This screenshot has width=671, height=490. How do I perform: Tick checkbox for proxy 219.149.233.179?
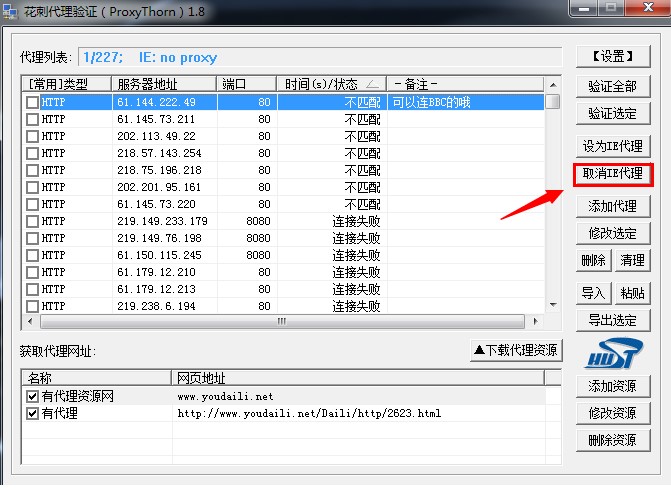pos(33,221)
